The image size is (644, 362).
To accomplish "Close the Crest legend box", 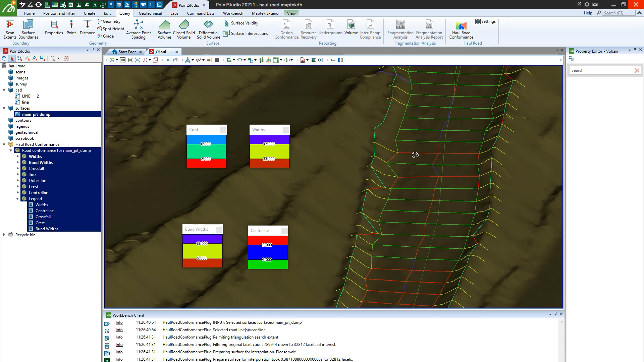I will click(x=223, y=130).
